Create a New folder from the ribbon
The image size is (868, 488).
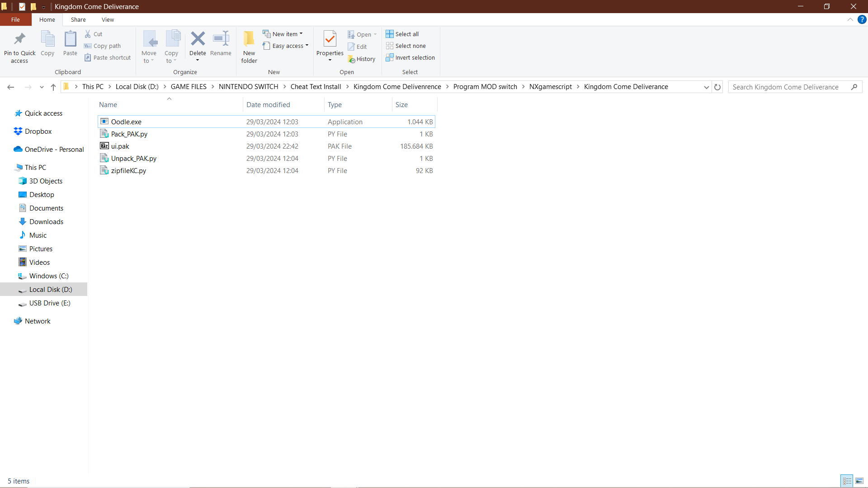[249, 47]
